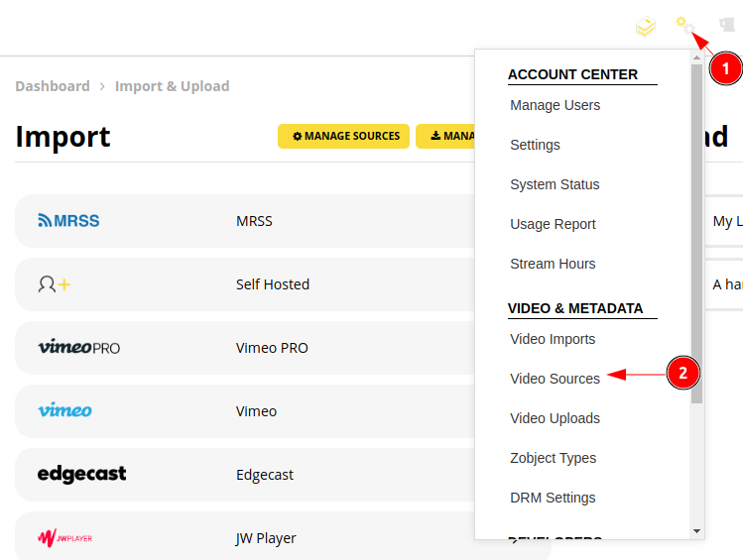Open DRM Settings menu entry
743x560 pixels.
(553, 498)
